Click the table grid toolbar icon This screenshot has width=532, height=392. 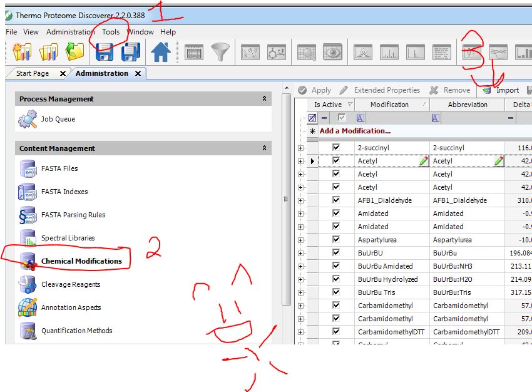(x=194, y=52)
